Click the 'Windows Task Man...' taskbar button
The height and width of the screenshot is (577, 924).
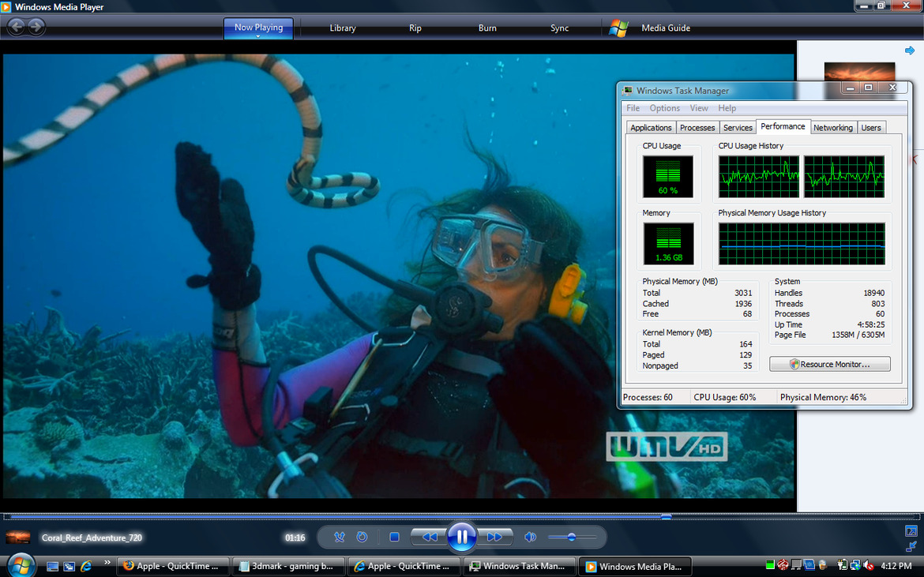tap(519, 567)
